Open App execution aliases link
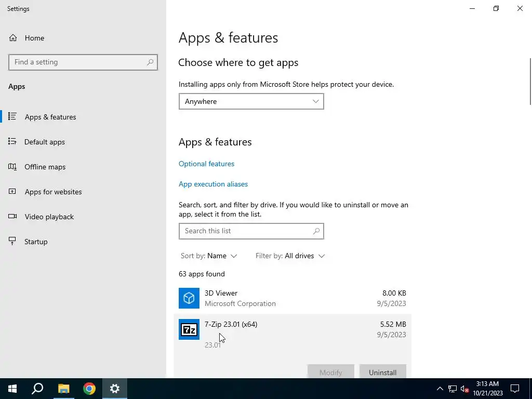 click(x=213, y=184)
